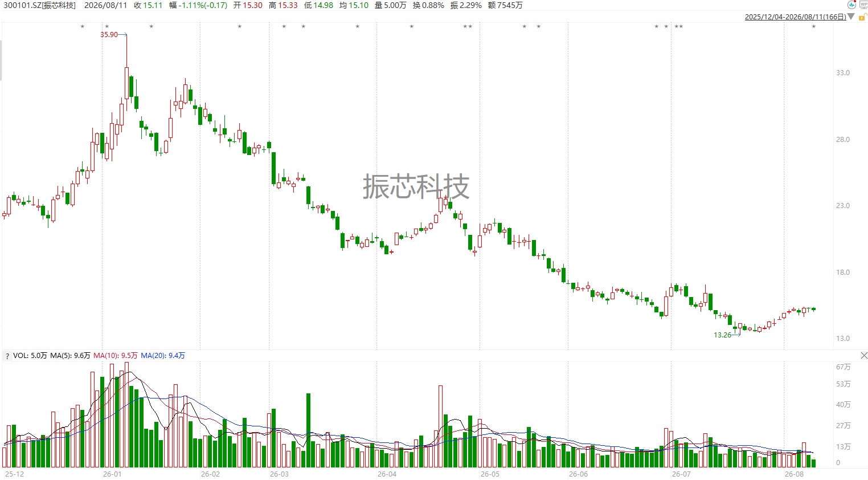Click the 13.0 price axis label
Image resolution: width=868 pixels, height=480 pixels.
(842, 339)
